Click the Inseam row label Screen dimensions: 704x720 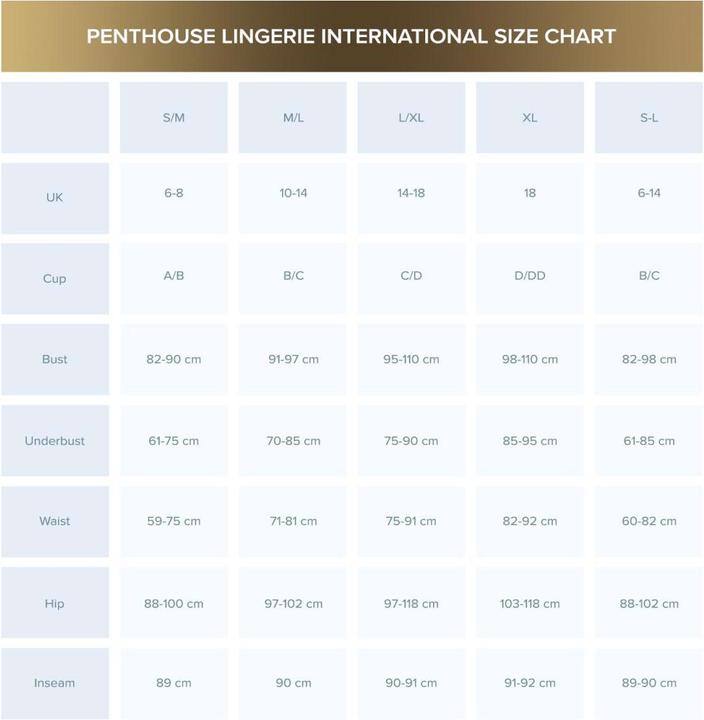click(x=55, y=684)
